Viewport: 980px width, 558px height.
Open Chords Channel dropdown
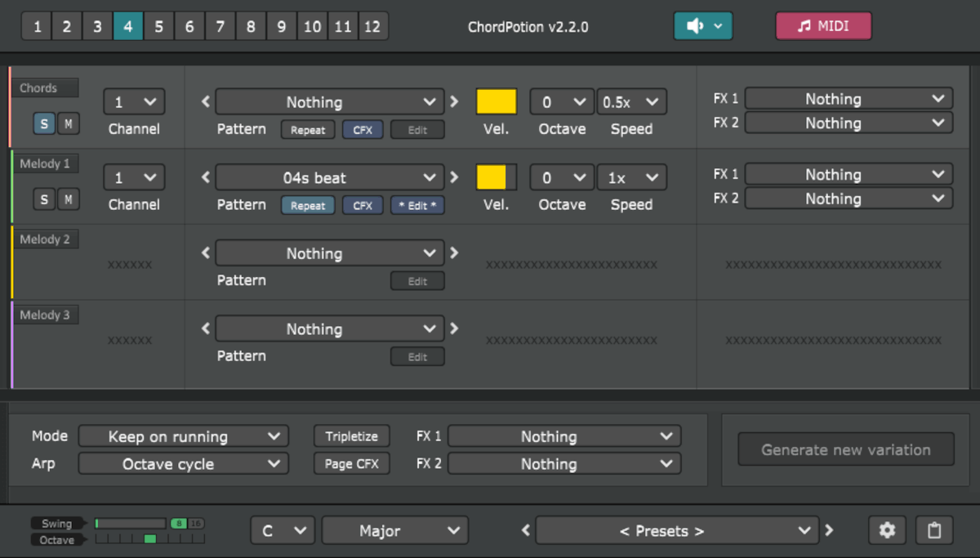[x=134, y=102]
